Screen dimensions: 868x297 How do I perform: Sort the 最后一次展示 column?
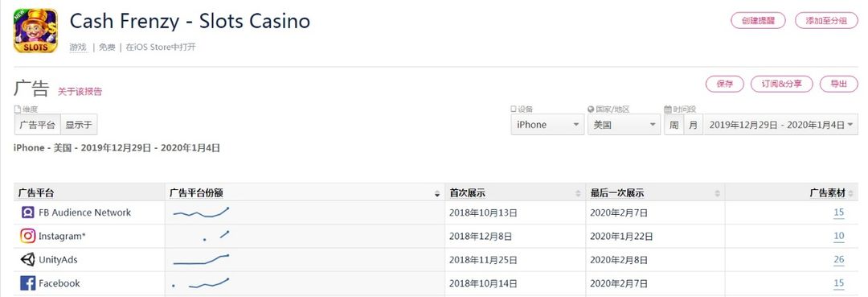coord(718,193)
